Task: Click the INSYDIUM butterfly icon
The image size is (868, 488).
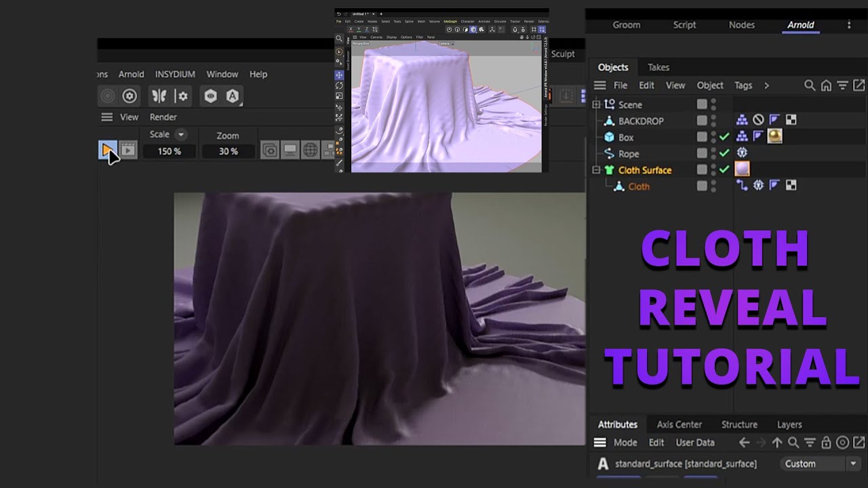Action: pos(159,96)
